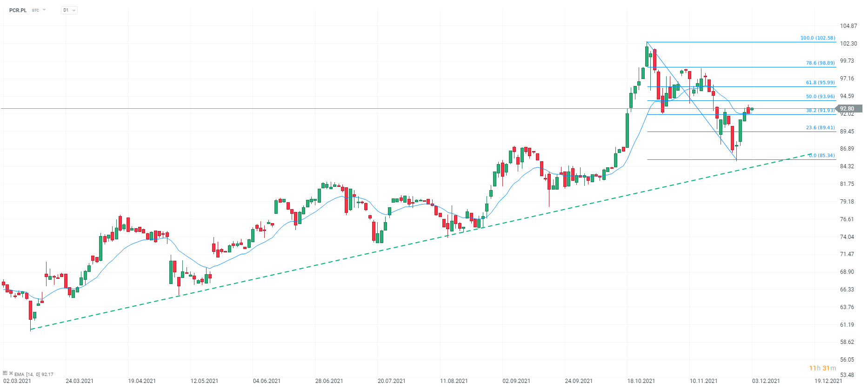Click the 18.10.2021 date on time axis
868x389 pixels.
point(641,381)
